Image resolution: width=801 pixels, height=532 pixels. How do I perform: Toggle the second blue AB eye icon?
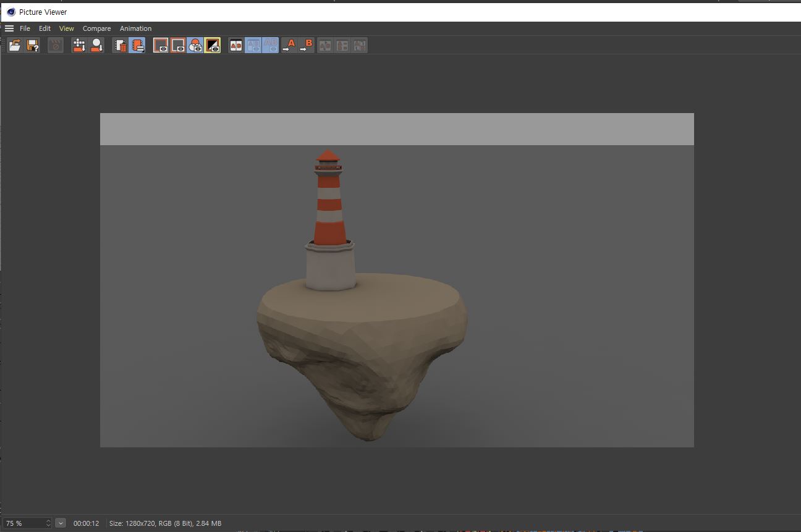pyautogui.click(x=270, y=45)
